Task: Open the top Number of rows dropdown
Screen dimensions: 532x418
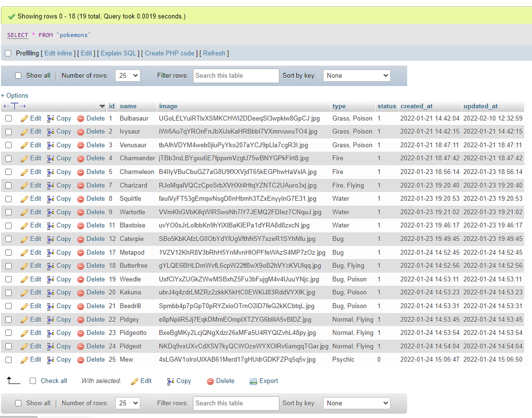Action: point(128,76)
